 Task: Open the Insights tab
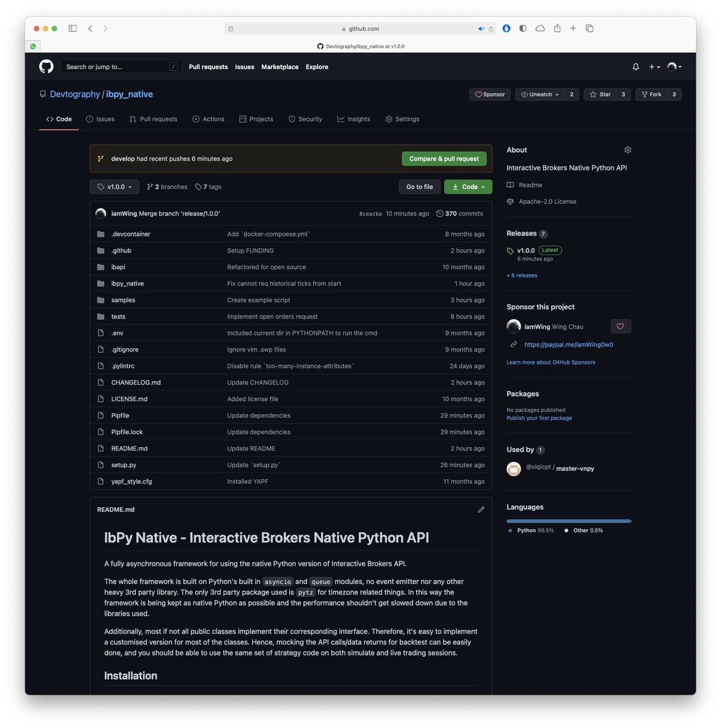coord(354,119)
